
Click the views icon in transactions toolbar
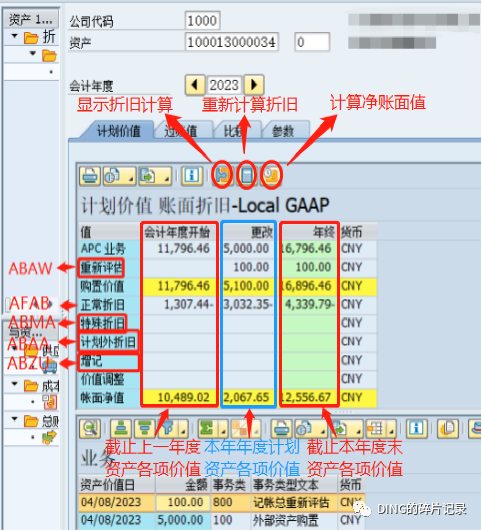pyautogui.click(x=305, y=429)
